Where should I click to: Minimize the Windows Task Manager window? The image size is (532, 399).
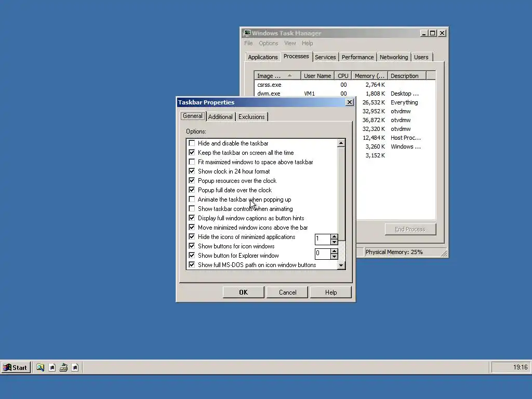point(423,33)
